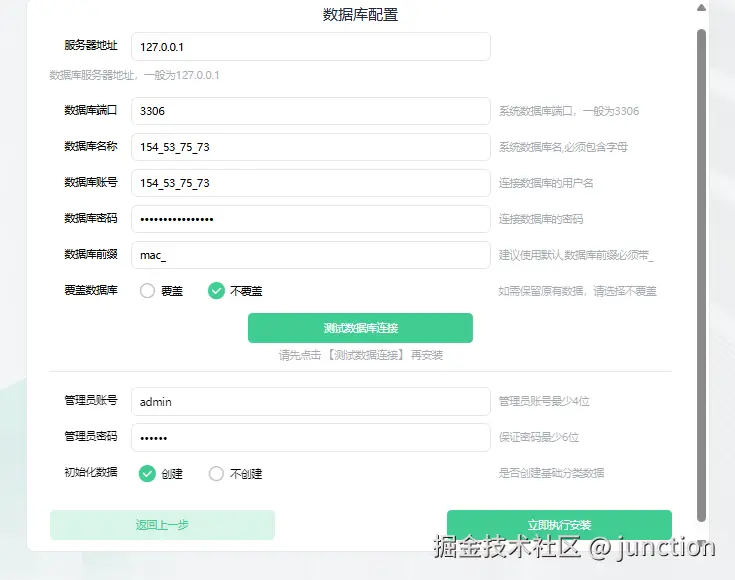
Task: Edit the 数据库前缀 field containing mac_
Action: point(311,255)
